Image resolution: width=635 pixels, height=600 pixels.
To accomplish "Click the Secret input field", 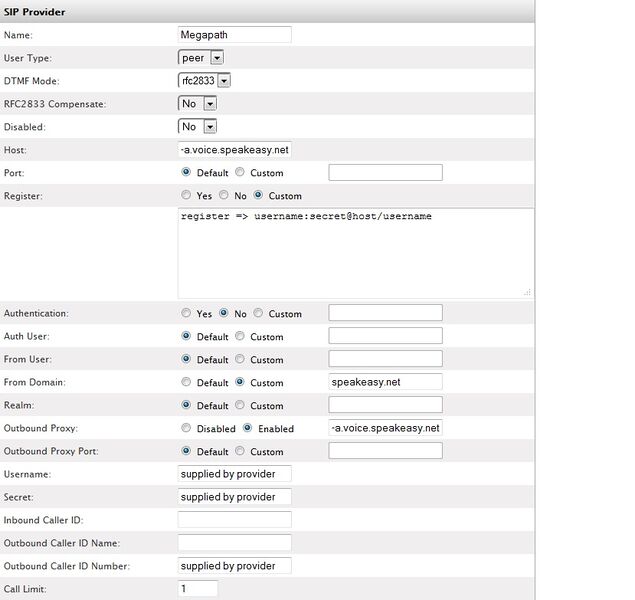I will coord(234,497).
